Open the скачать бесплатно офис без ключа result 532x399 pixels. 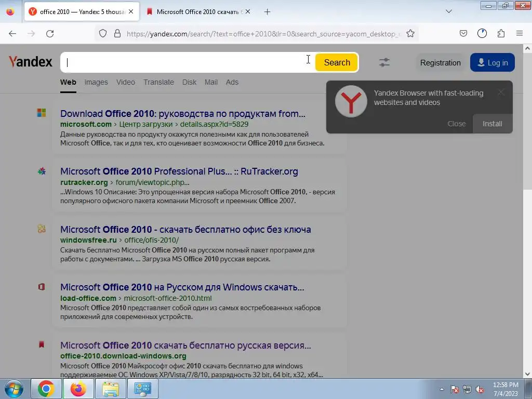[x=185, y=229]
